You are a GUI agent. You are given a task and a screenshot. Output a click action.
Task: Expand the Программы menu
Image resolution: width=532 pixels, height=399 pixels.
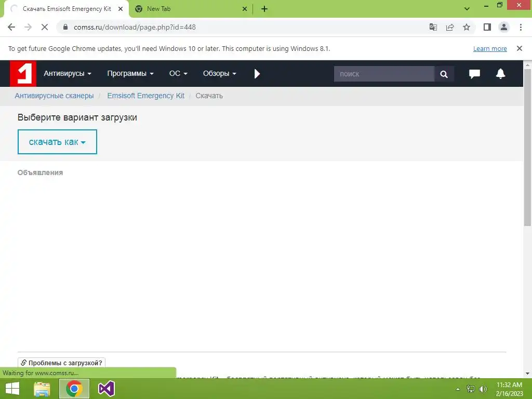[130, 74]
